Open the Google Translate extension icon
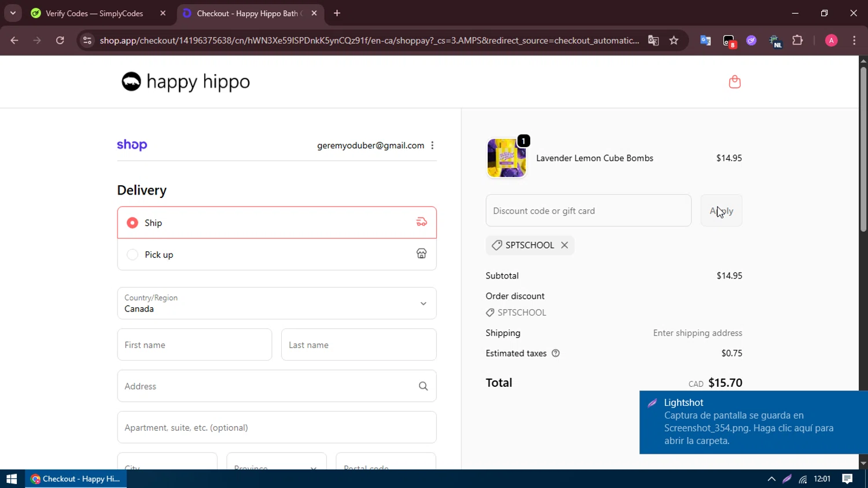Viewport: 868px width, 488px height. 705,41
